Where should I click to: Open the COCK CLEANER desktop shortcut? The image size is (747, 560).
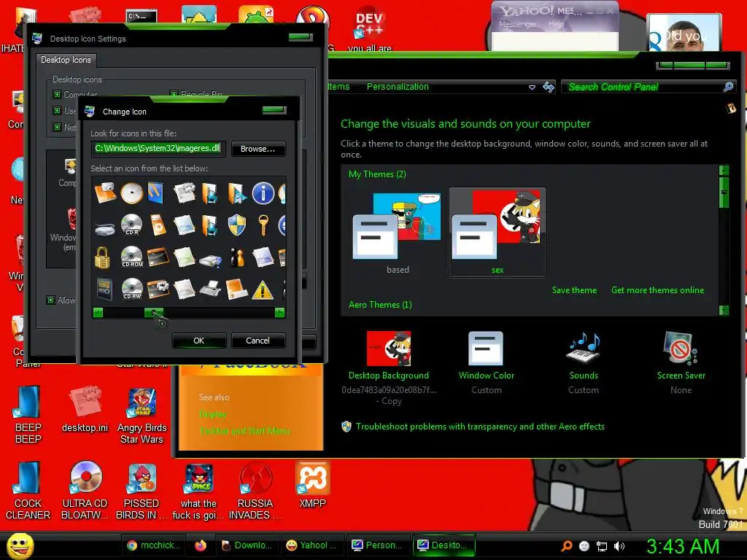pyautogui.click(x=28, y=490)
